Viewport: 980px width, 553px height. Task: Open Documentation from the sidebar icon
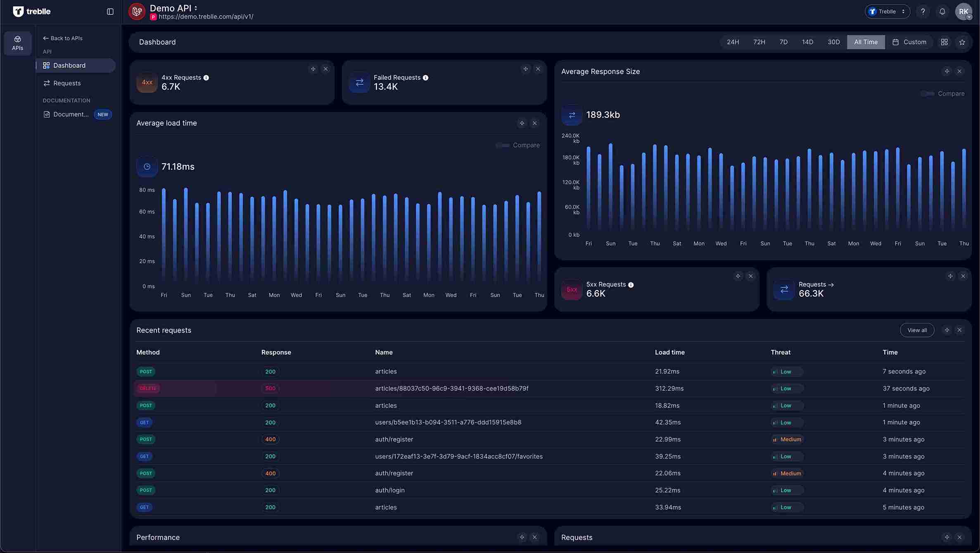[47, 114]
